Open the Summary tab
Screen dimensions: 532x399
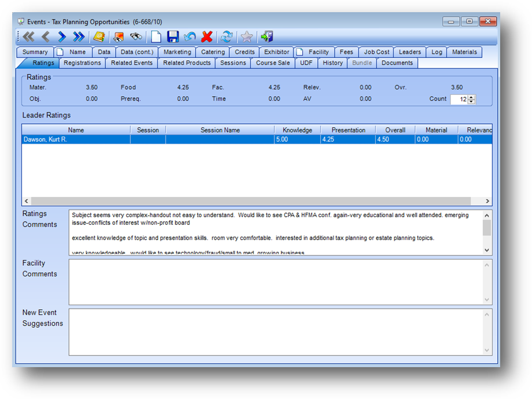[35, 52]
